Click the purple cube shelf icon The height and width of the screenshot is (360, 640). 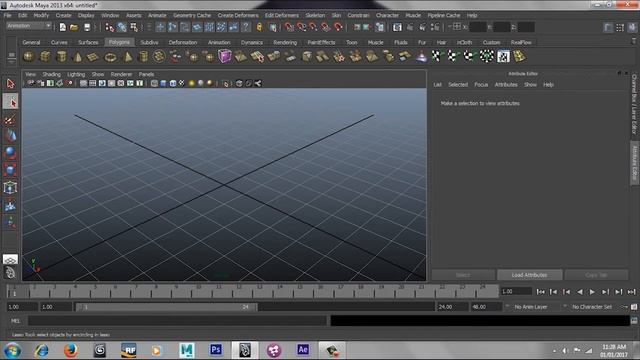pyautogui.click(x=224, y=56)
